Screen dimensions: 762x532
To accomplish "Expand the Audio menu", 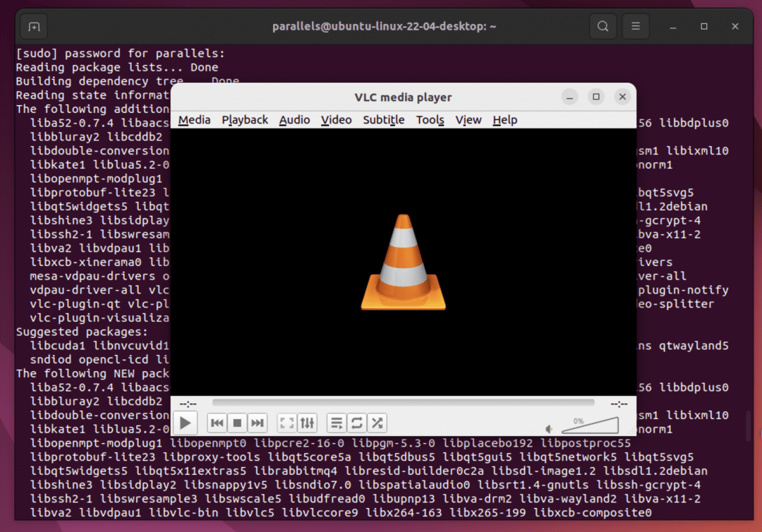I will coord(294,120).
